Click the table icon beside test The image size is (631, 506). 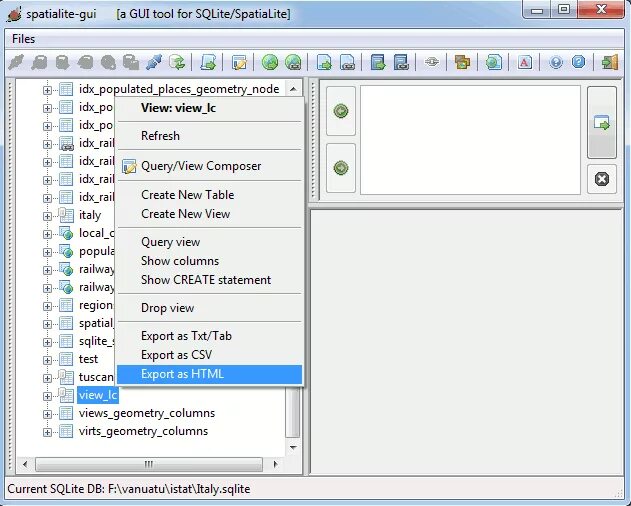pos(66,359)
